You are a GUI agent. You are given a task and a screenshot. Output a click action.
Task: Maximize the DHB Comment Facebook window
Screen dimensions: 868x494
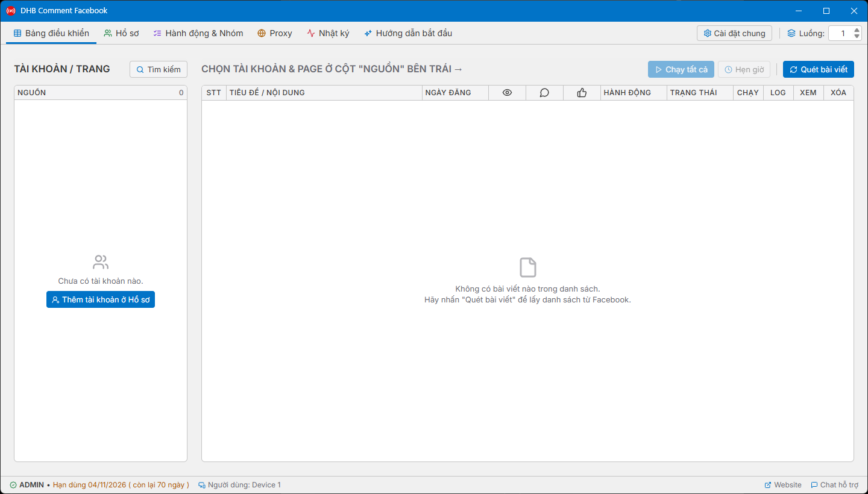click(x=826, y=11)
